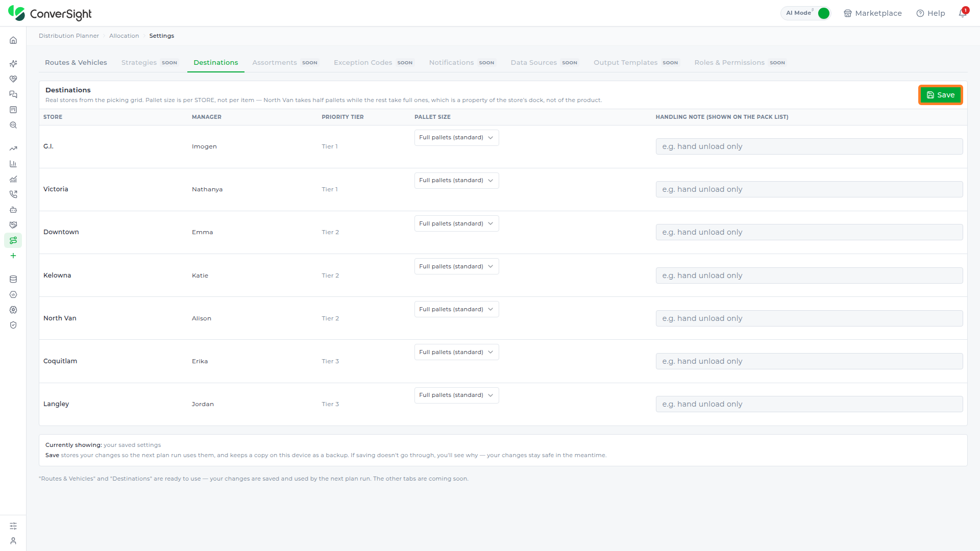The width and height of the screenshot is (980, 551).
Task: Open pallet size dropdown for Kelowna
Action: click(456, 266)
